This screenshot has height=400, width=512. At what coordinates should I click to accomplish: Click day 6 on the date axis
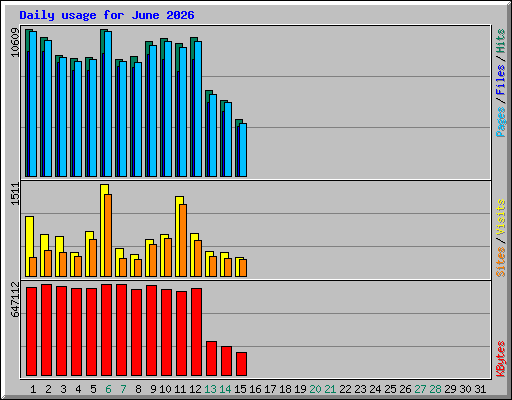[108, 389]
